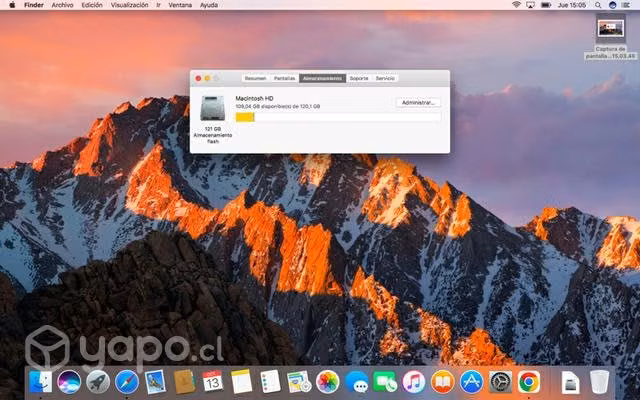Open FaceTime from the dock
Screen dimensions: 640x400
coord(385,382)
